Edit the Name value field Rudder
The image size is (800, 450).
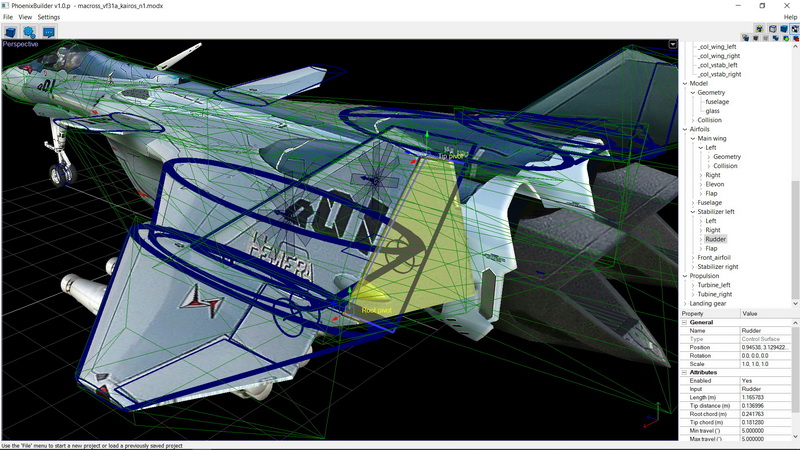pyautogui.click(x=765, y=331)
